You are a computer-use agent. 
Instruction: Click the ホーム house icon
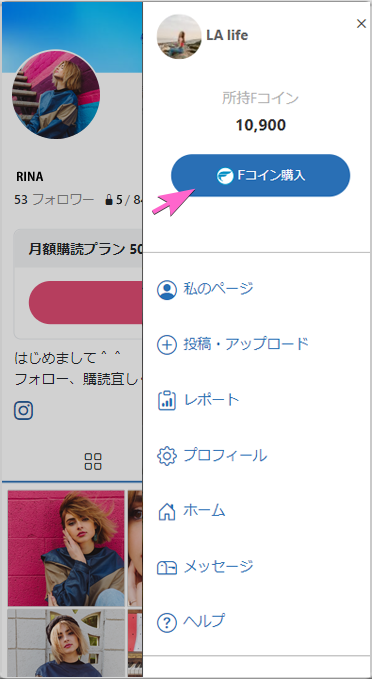tap(167, 511)
